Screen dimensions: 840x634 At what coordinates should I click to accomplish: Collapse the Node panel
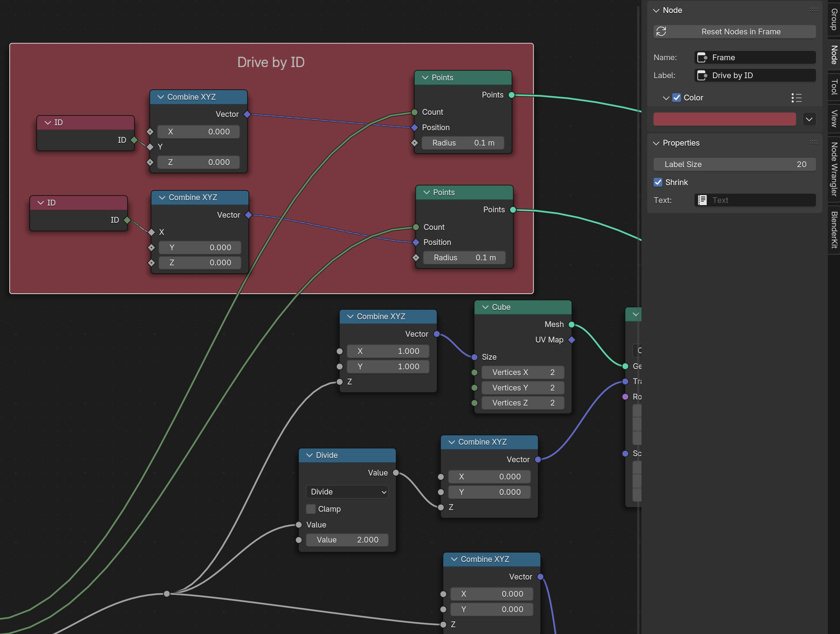(x=656, y=10)
